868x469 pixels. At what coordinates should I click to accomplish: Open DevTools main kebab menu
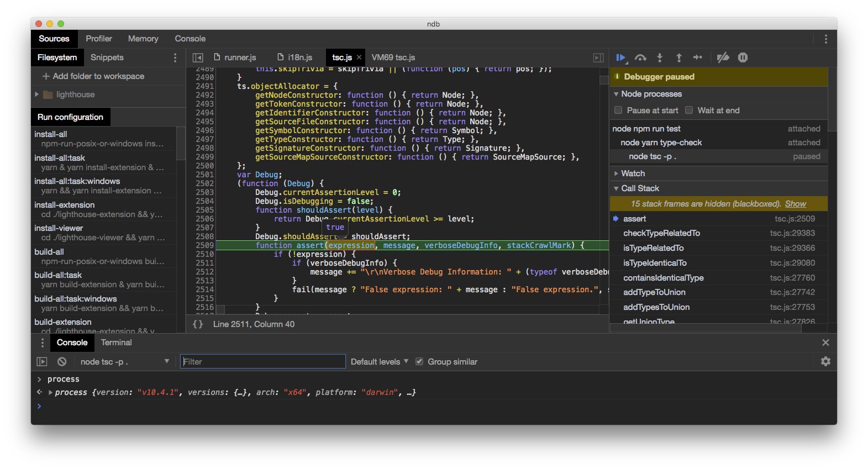826,39
